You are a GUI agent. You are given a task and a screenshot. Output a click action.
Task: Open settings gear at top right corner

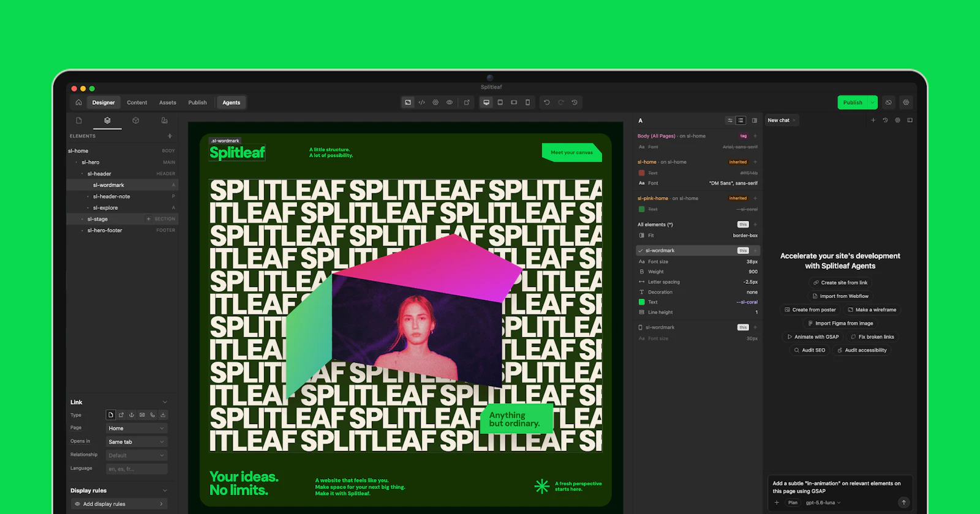tap(906, 103)
